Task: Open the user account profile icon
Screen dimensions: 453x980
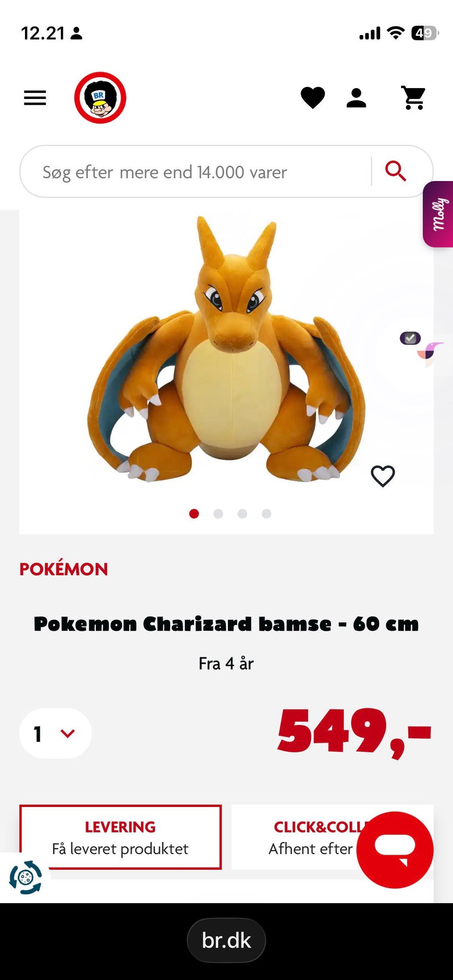Action: [356, 98]
